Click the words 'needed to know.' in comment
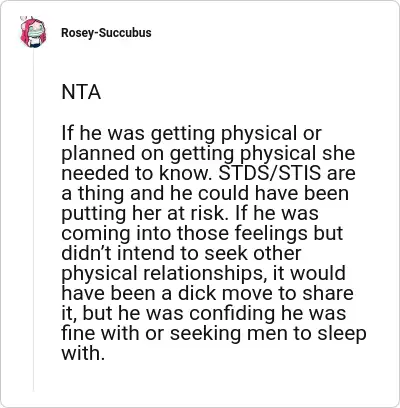 (137, 173)
